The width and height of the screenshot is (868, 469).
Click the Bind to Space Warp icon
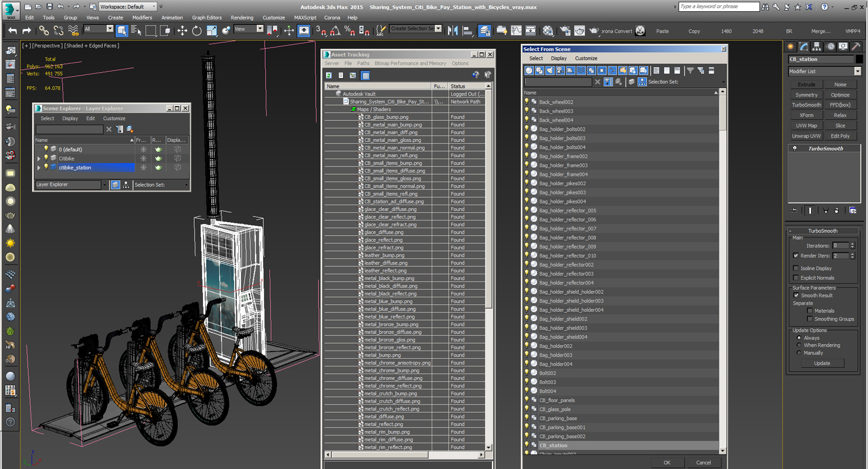(x=73, y=30)
